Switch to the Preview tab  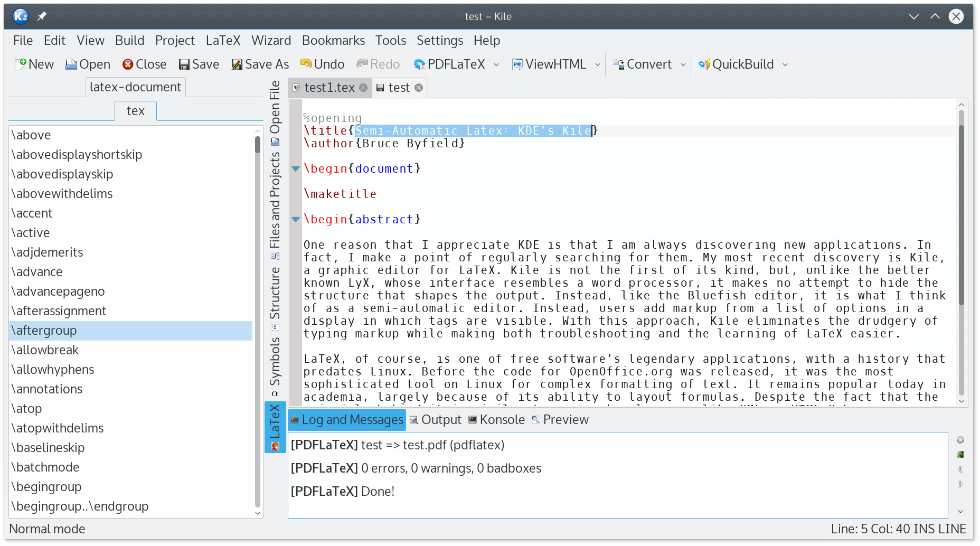point(560,420)
